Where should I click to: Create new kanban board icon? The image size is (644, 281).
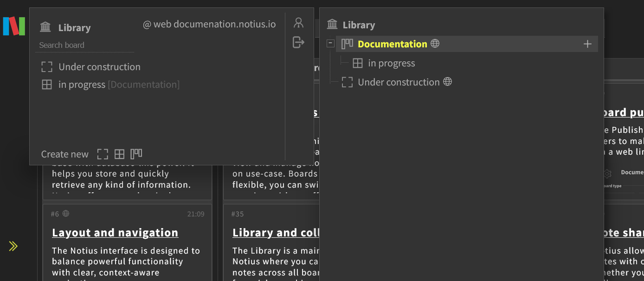click(136, 154)
